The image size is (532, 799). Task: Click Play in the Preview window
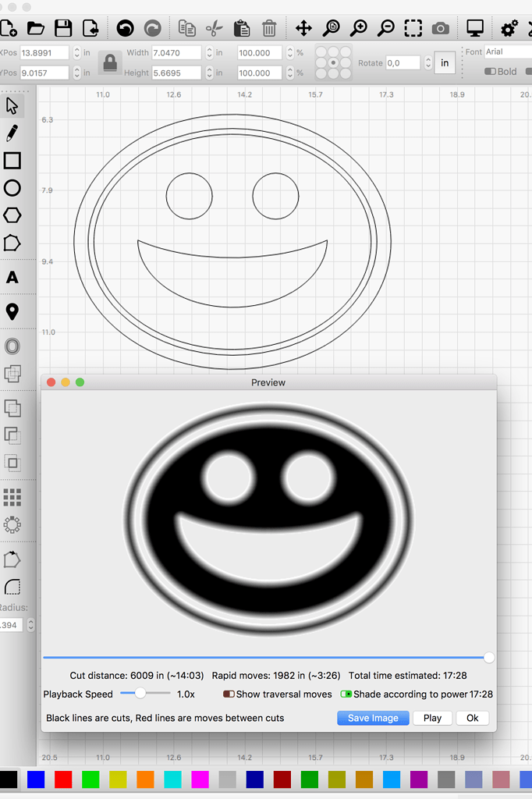[432, 718]
